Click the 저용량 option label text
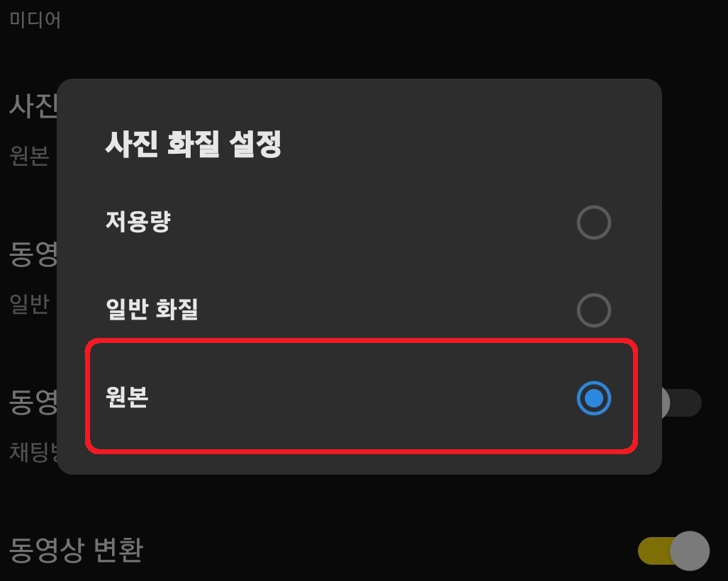The width and height of the screenshot is (728, 581). coord(139,222)
